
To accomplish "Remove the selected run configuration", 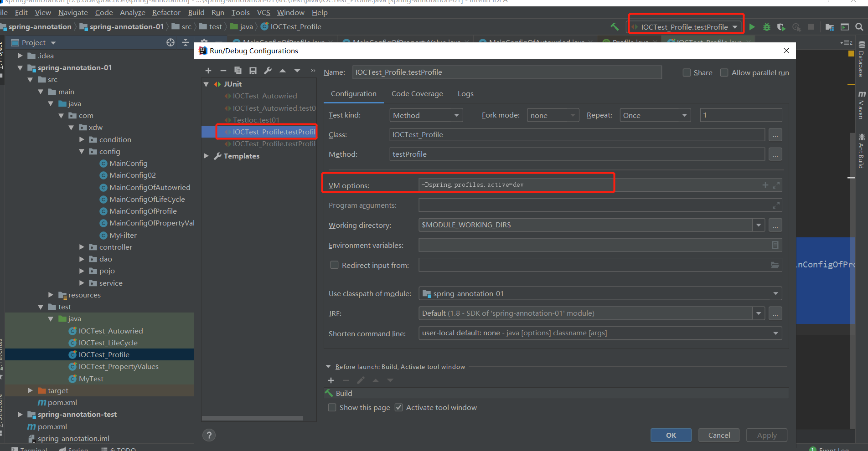I will pyautogui.click(x=223, y=71).
